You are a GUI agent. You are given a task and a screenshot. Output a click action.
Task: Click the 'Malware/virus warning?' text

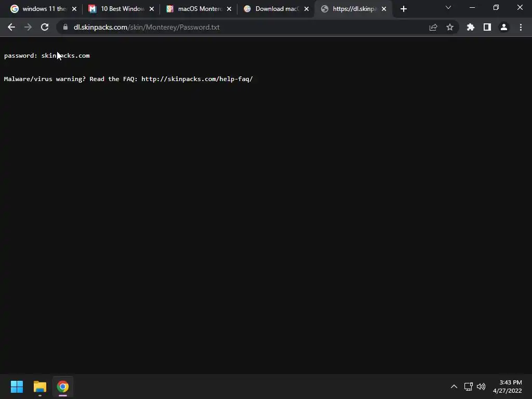(x=45, y=79)
